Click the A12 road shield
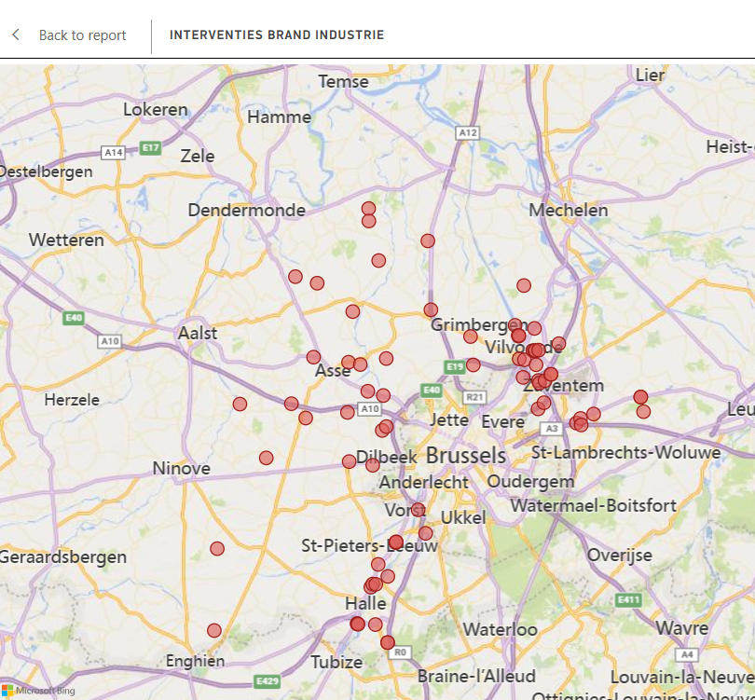The image size is (755, 700). pyautogui.click(x=468, y=133)
